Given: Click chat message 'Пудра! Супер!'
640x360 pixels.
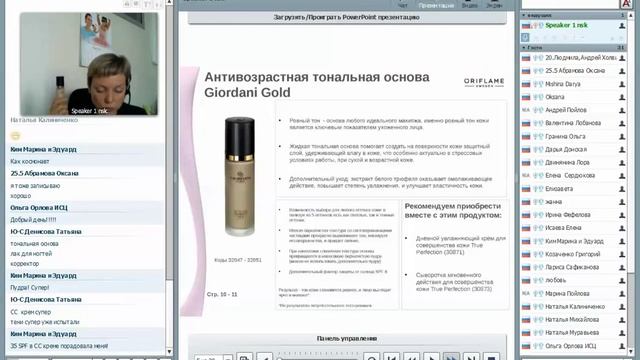Looking at the screenshot, I should 29,287.
